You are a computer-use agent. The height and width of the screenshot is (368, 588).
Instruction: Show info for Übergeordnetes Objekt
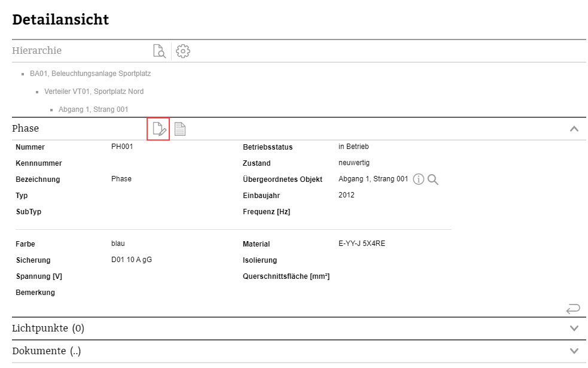[419, 180]
